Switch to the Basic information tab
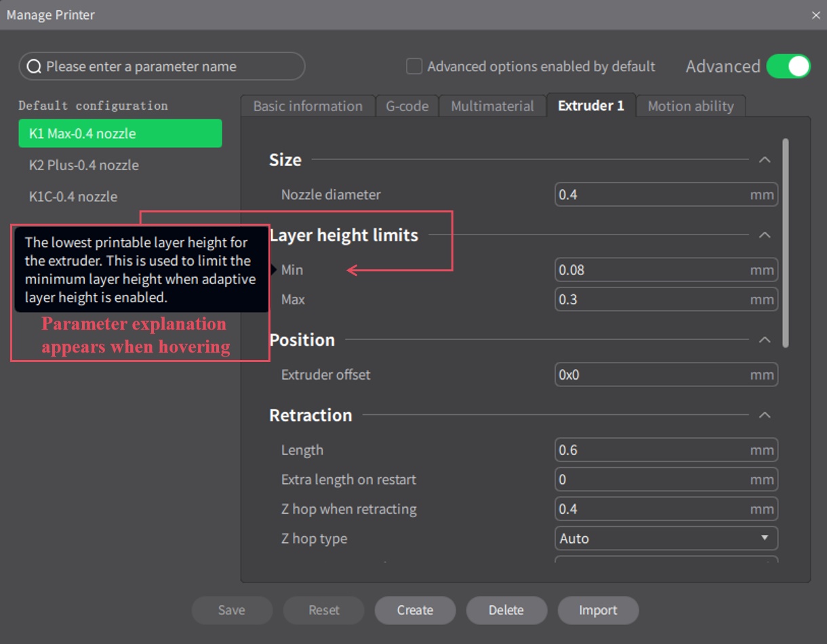The height and width of the screenshot is (644, 827). pos(308,106)
